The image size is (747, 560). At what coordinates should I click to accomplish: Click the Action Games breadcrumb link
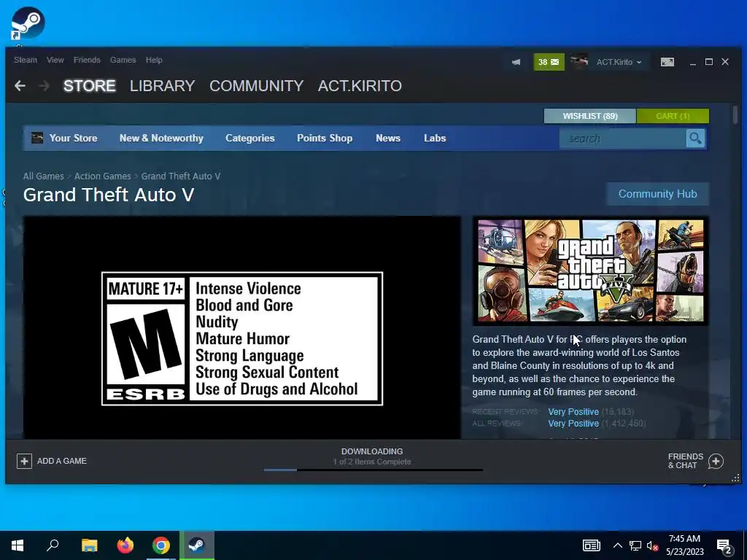coord(102,176)
